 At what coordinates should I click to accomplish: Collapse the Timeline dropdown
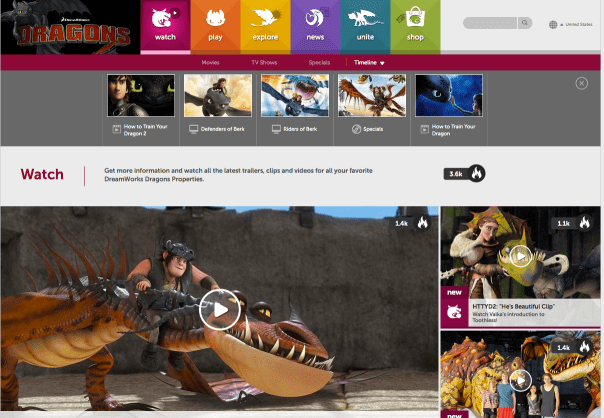(x=369, y=62)
